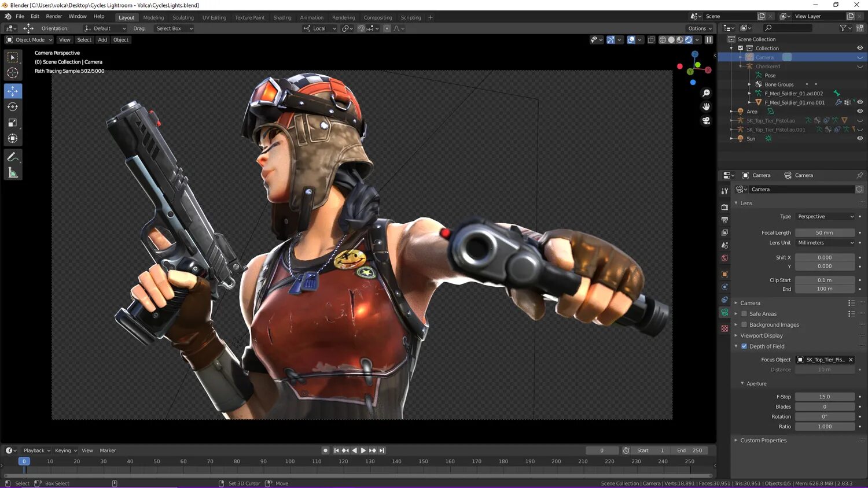Enable the Background Images checkbox

coord(744,325)
